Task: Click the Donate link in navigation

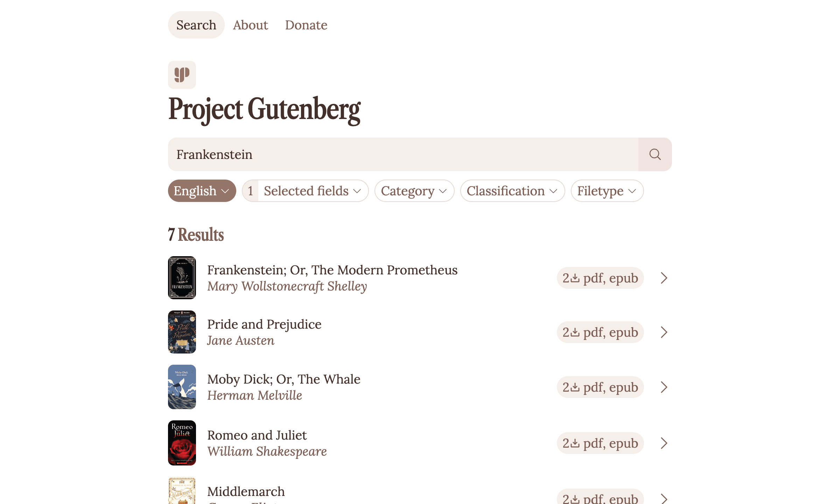Action: (306, 24)
